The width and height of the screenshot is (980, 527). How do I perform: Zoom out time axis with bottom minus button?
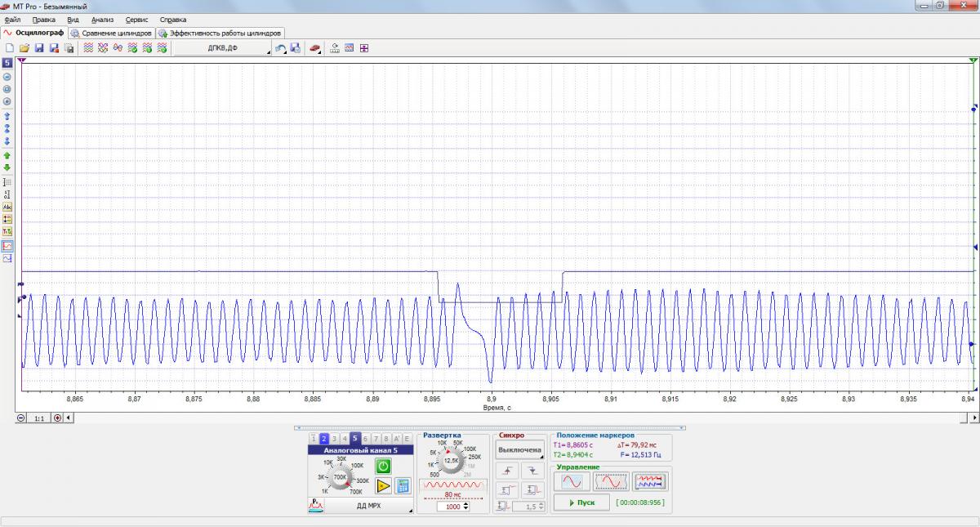coord(21,418)
